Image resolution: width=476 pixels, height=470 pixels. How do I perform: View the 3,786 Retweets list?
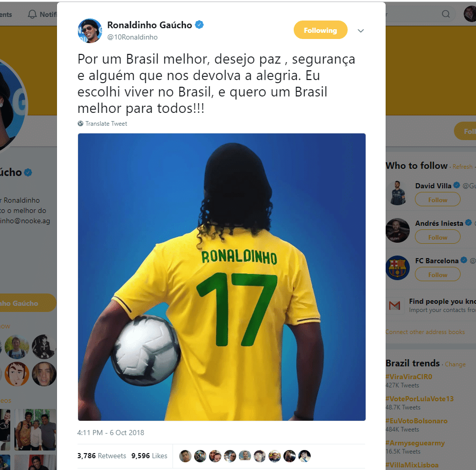[101, 456]
